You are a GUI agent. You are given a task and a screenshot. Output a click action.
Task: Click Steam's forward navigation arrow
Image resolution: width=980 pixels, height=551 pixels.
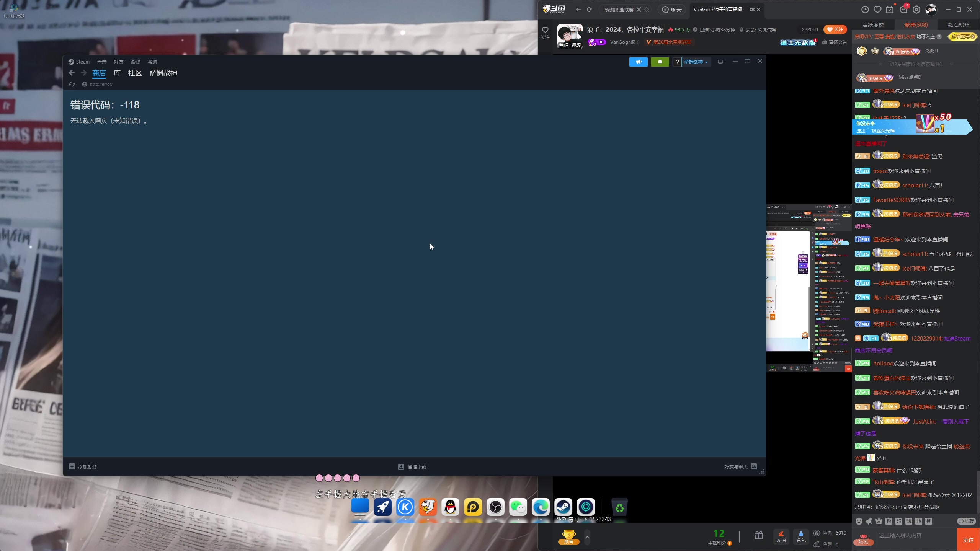coord(84,73)
